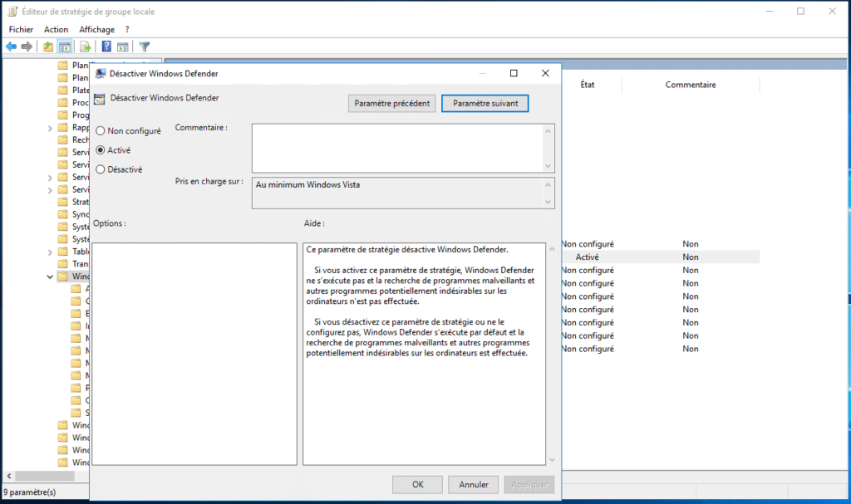Click the Paramètre suivant button
The height and width of the screenshot is (504, 851).
click(x=485, y=104)
